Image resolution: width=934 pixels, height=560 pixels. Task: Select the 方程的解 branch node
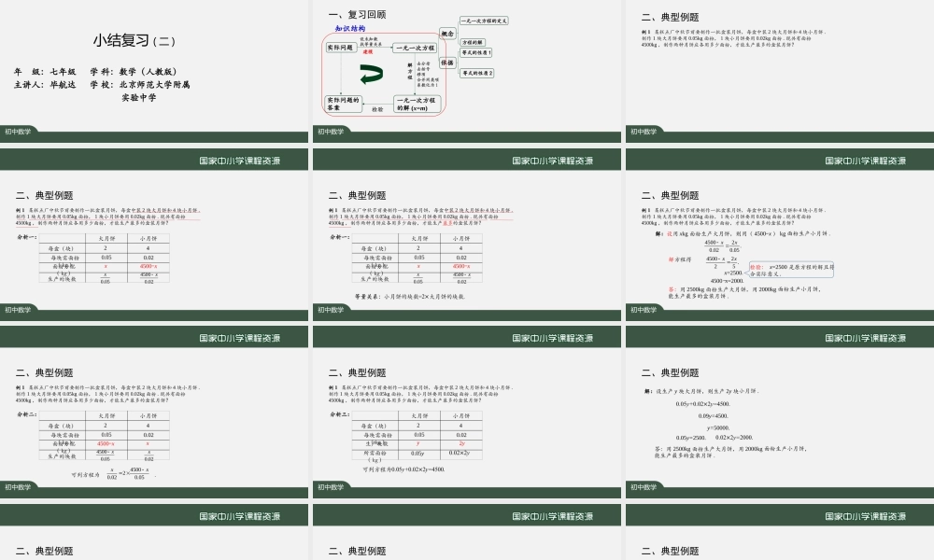tap(473, 42)
